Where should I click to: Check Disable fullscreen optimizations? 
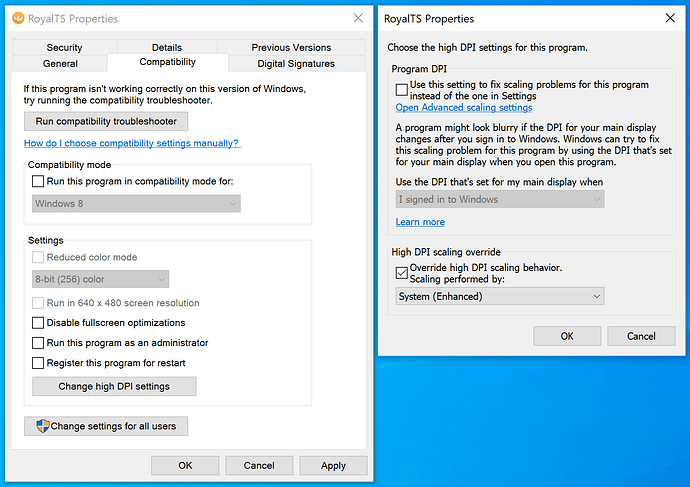click(38, 323)
